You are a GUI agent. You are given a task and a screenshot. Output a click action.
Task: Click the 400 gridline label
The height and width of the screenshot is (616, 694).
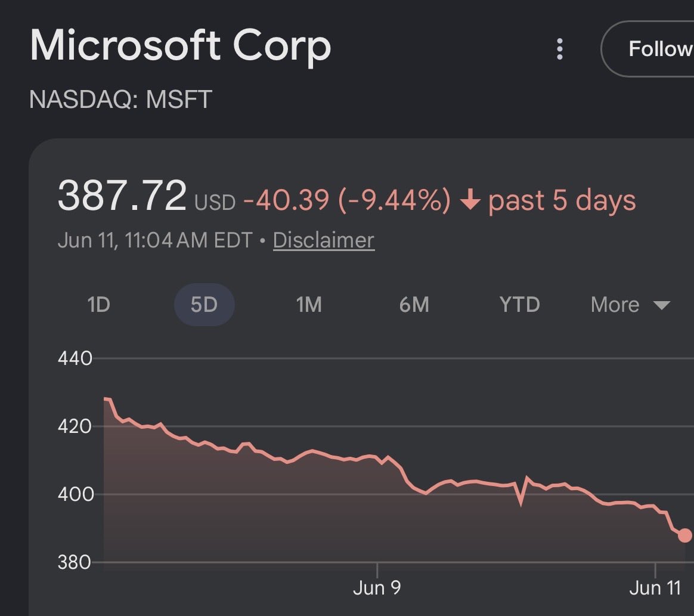pyautogui.click(x=75, y=494)
